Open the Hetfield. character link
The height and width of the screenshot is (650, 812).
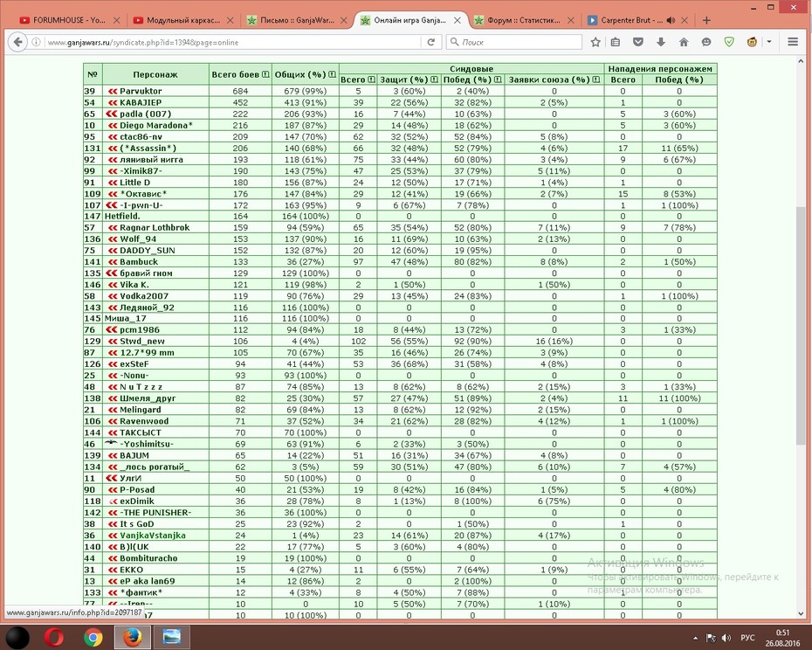[x=122, y=216]
